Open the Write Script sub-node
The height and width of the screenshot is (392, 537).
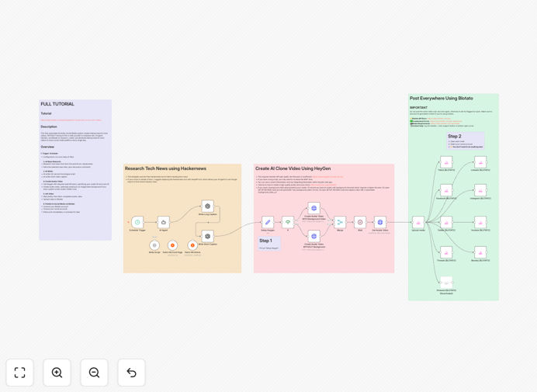tap(154, 245)
